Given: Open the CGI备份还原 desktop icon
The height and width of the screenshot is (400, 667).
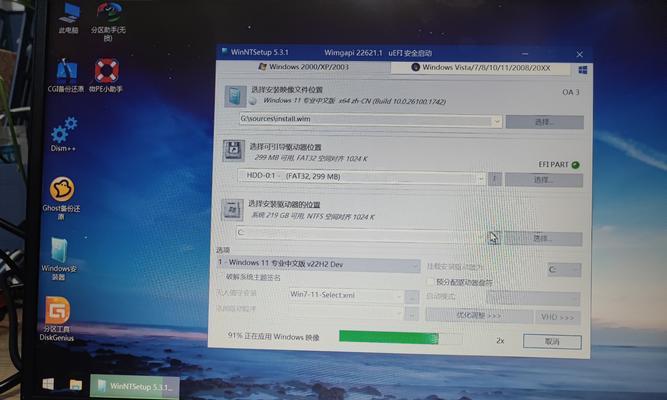Looking at the screenshot, I should coord(66,76).
